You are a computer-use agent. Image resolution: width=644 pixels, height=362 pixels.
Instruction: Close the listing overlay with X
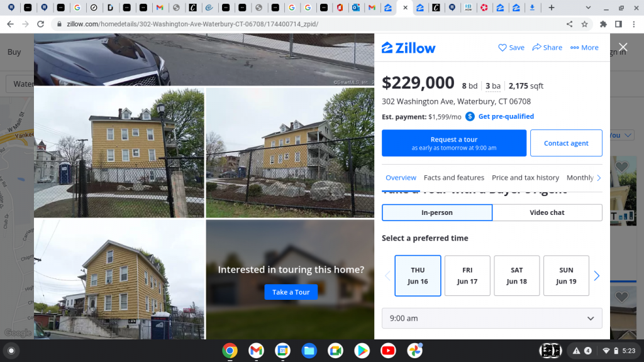pyautogui.click(x=623, y=47)
